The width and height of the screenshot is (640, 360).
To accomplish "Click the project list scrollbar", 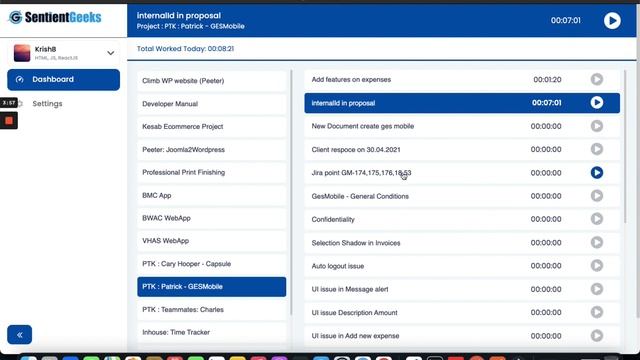I will [x=291, y=193].
